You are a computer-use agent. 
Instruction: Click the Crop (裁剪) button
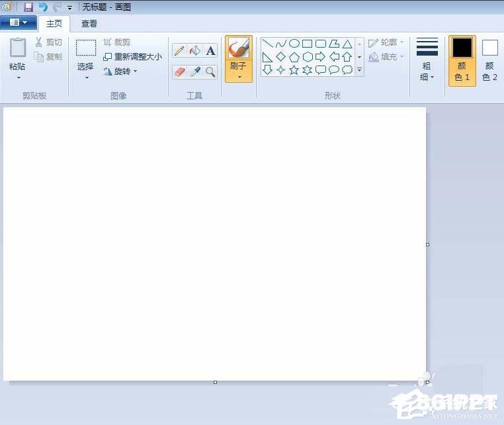coord(116,42)
